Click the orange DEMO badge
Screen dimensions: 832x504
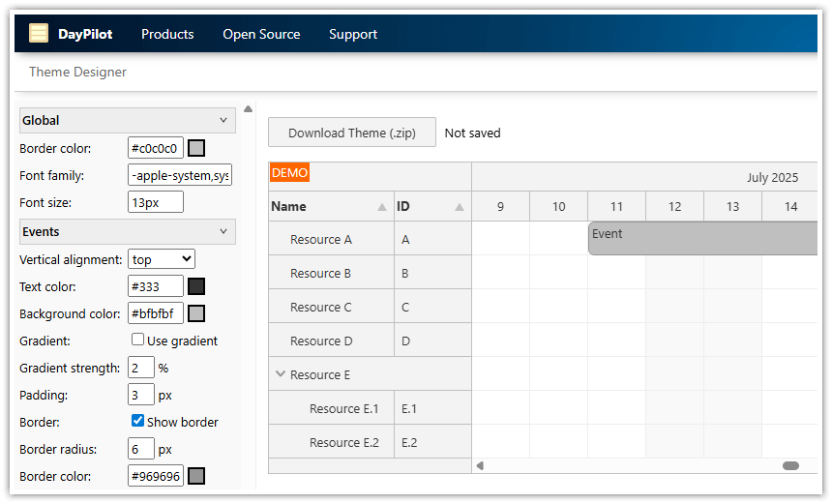click(289, 172)
